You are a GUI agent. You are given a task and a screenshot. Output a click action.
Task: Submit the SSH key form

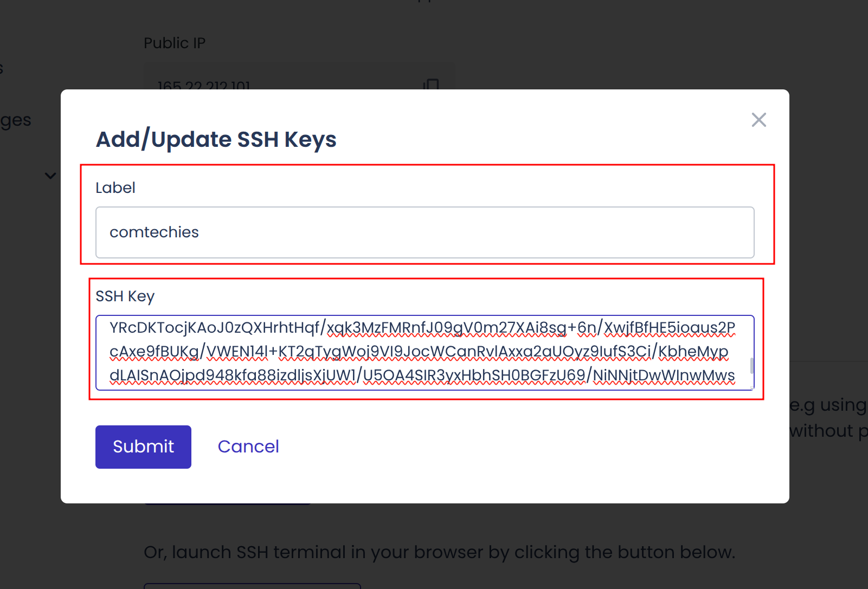click(x=143, y=446)
